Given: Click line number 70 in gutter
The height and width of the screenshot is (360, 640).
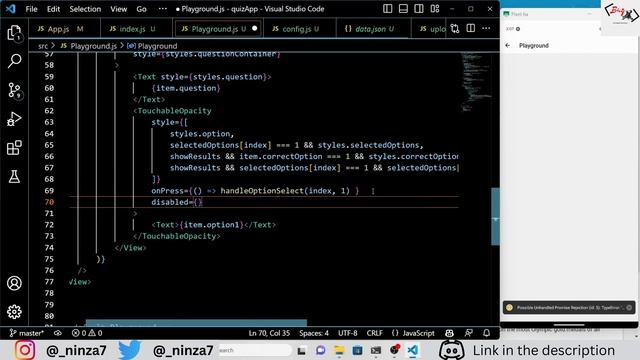Looking at the screenshot, I should pos(49,202).
